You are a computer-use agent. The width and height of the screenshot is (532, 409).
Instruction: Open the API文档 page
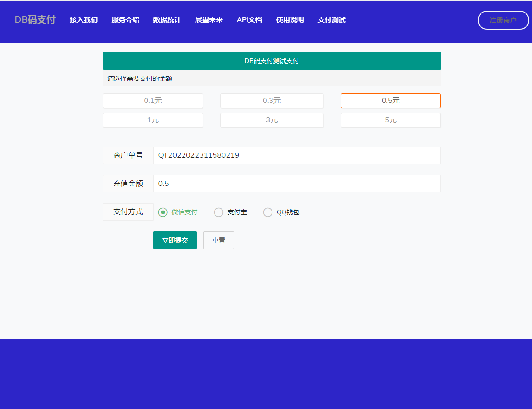pos(249,20)
